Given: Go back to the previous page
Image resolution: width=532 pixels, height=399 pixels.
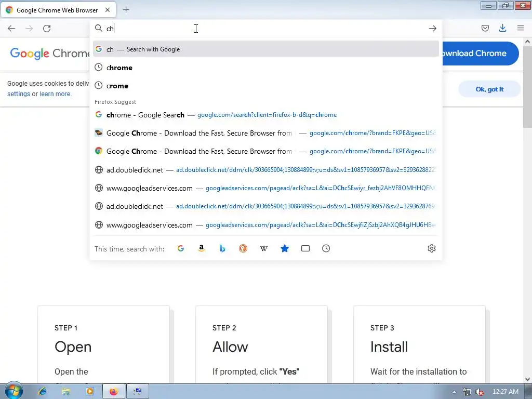Looking at the screenshot, I should click(x=11, y=29).
